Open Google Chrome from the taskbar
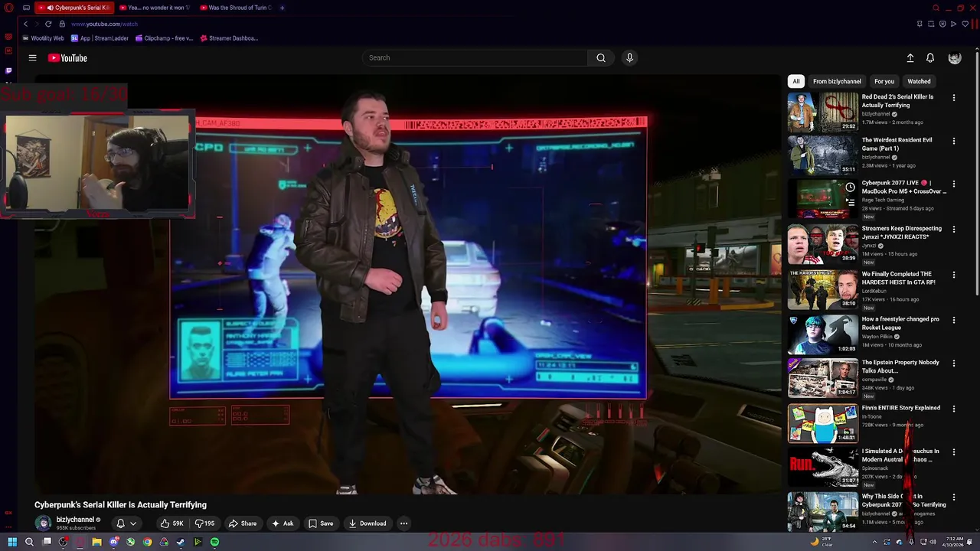This screenshot has width=980, height=551. (x=147, y=542)
